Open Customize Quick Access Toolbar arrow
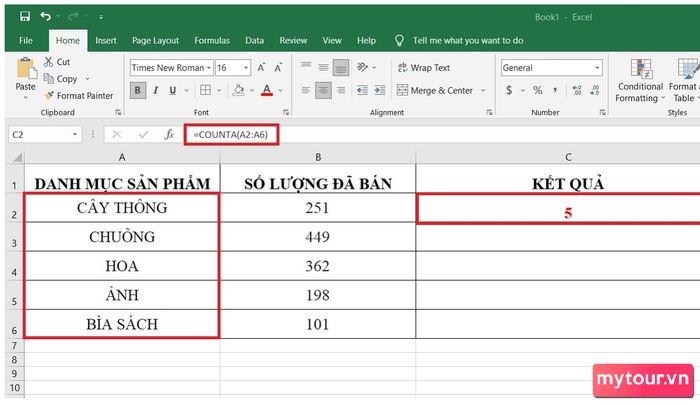 coord(101,17)
